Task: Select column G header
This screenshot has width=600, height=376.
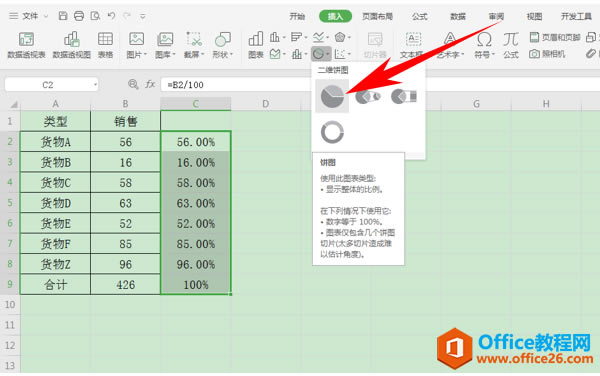Action: (476, 104)
